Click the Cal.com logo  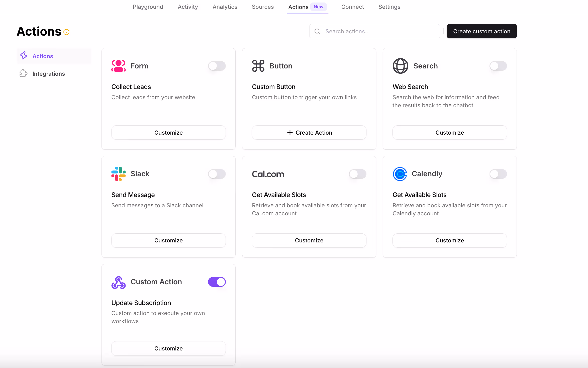(x=268, y=174)
